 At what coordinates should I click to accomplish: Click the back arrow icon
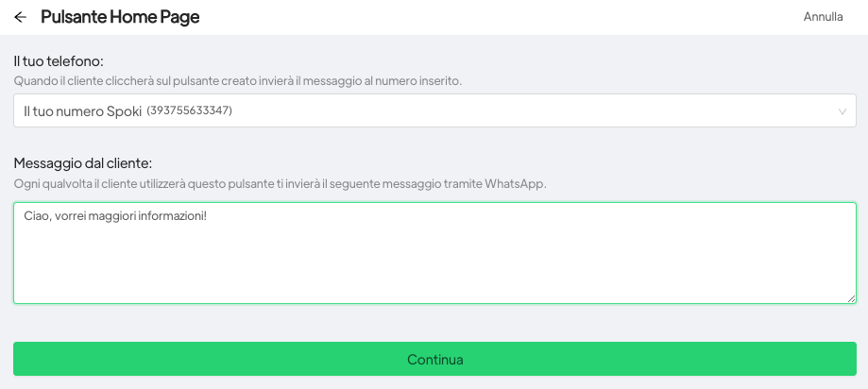point(20,17)
